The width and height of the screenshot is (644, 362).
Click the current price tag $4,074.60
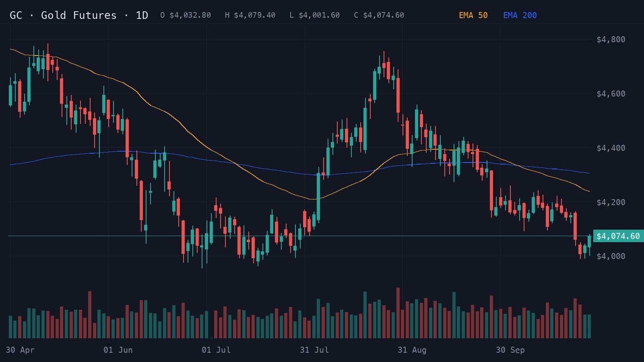pos(618,236)
